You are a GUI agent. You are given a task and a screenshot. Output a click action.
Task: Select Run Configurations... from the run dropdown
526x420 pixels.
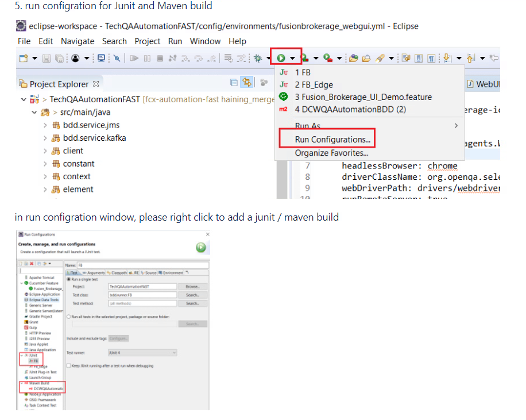click(x=332, y=140)
